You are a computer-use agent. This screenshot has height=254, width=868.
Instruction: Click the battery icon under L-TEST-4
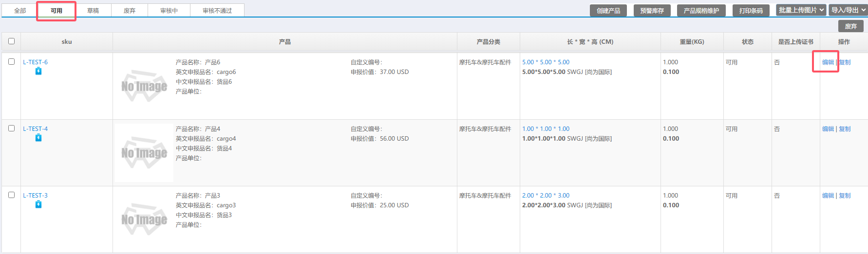38,138
